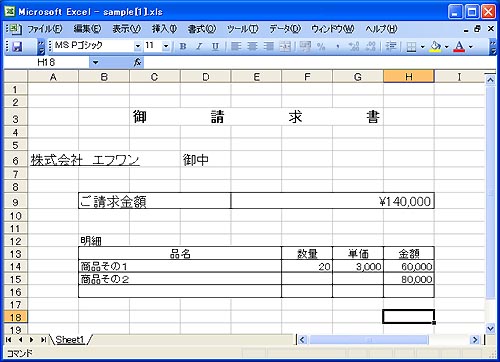Click the 3,000 unit price cell
The width and height of the screenshot is (500, 362).
click(x=358, y=266)
